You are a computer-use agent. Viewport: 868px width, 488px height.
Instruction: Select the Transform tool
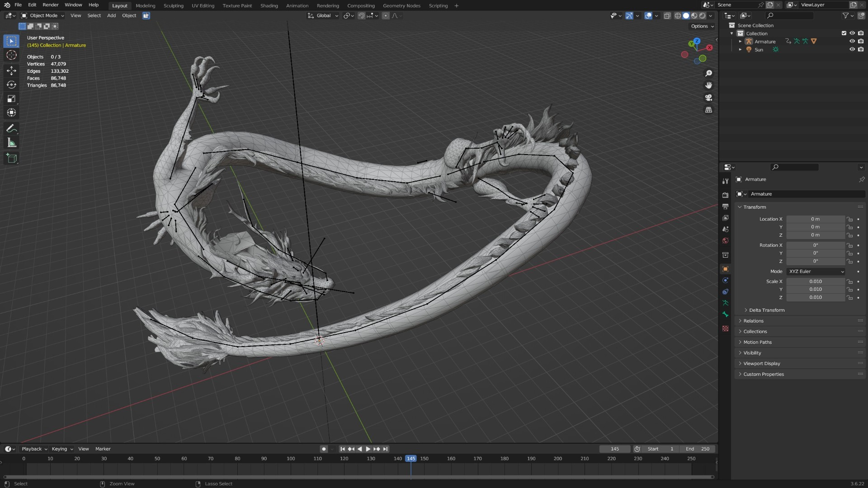coord(11,113)
